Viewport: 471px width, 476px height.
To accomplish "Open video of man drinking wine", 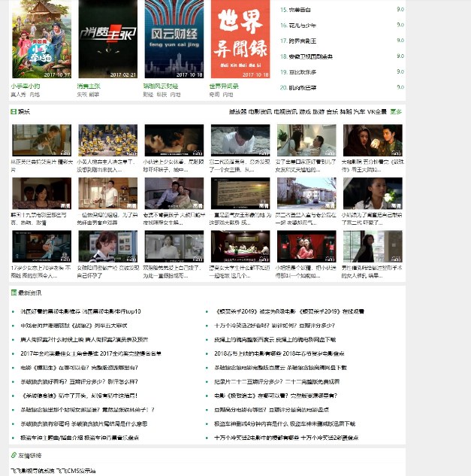I will coord(107,193).
